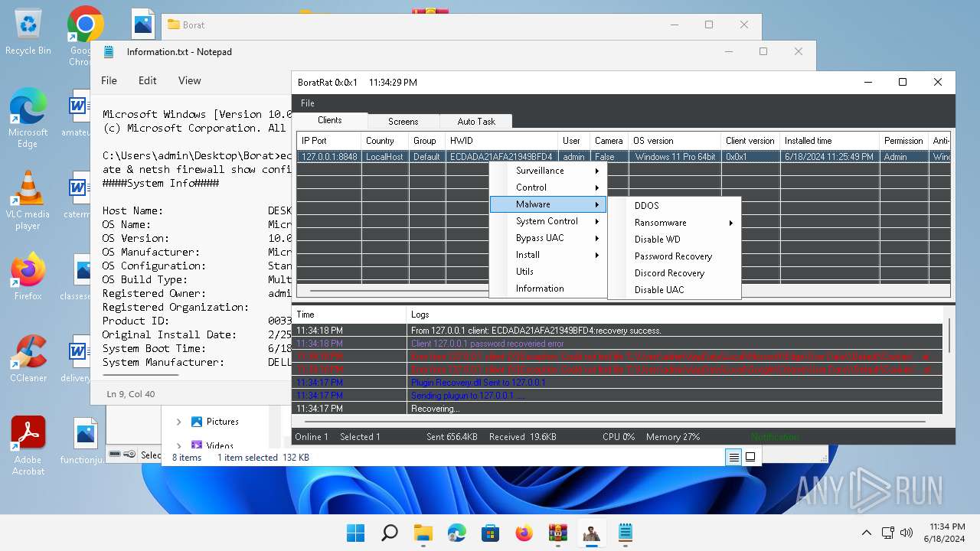Click Logs column header
Viewport: 980px width, 551px height.
(x=675, y=315)
